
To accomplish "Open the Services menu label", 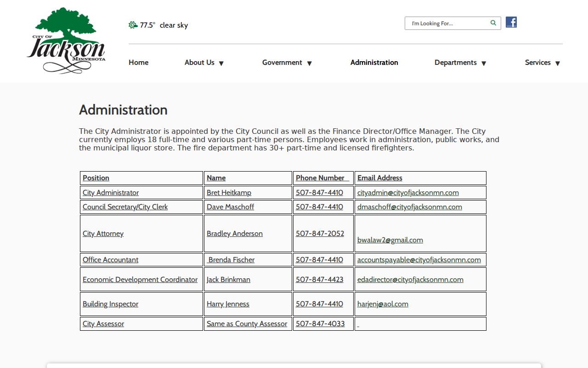I will [538, 63].
